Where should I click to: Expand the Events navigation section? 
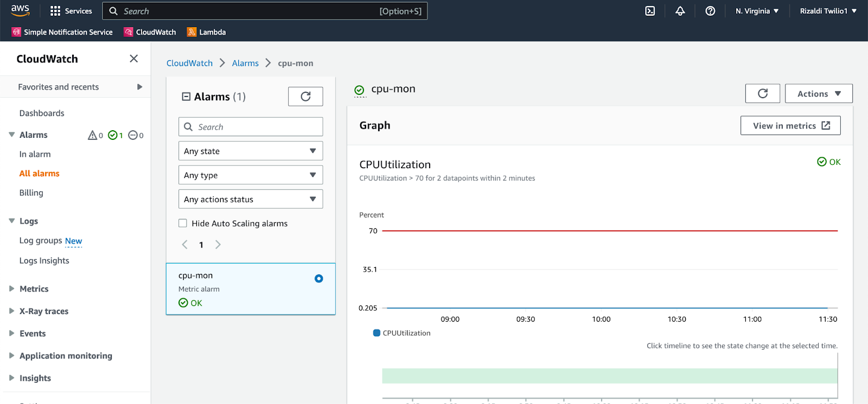click(x=11, y=333)
